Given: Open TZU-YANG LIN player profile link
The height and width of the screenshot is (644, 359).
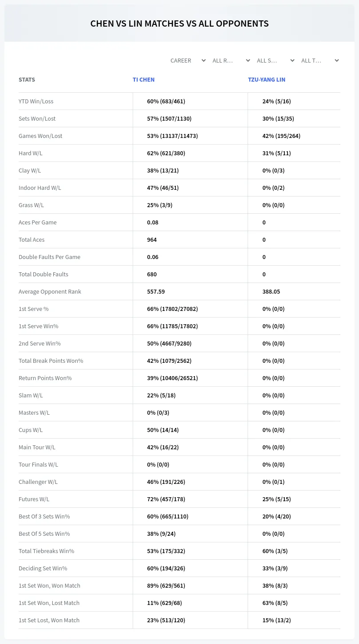Looking at the screenshot, I should (x=267, y=80).
